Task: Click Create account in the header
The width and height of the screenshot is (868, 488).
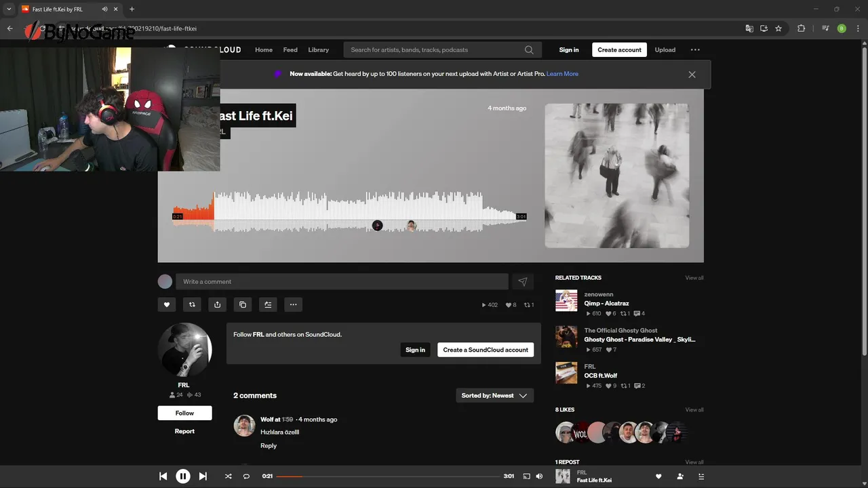Action: point(619,49)
